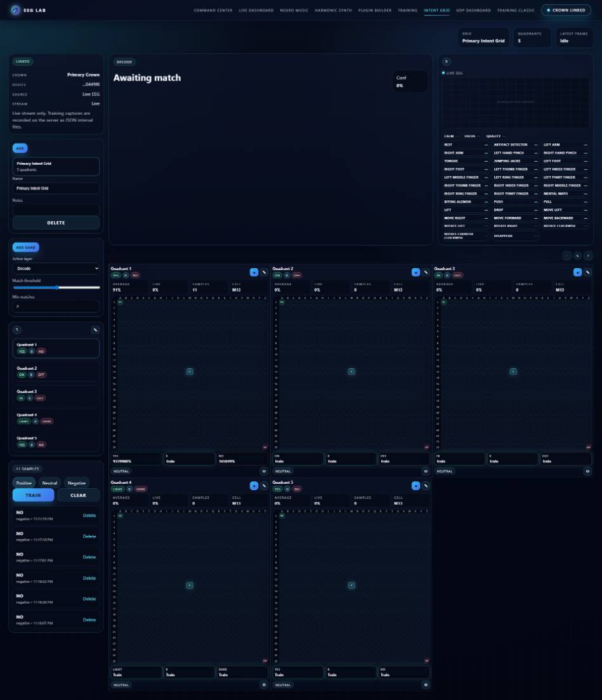
Task: Toggle the NEUTRAL chip under Quadrant 3
Action: (444, 471)
